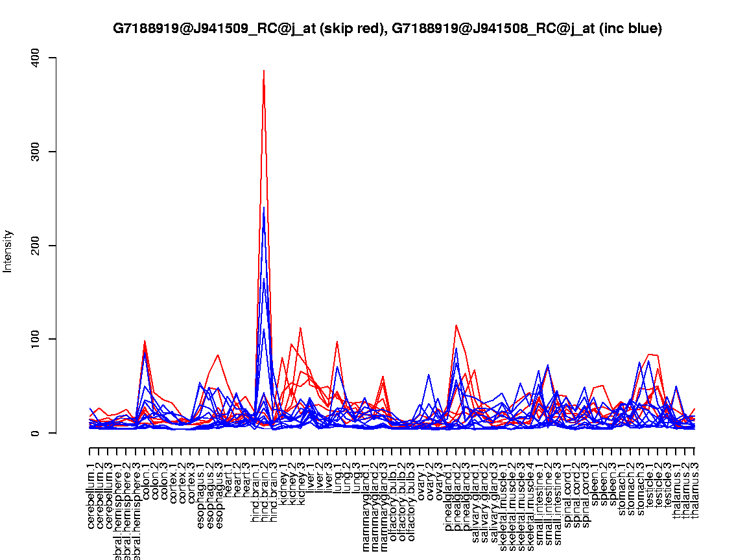Click the 200 tick label on y-axis
747x560 pixels.
coord(35,246)
